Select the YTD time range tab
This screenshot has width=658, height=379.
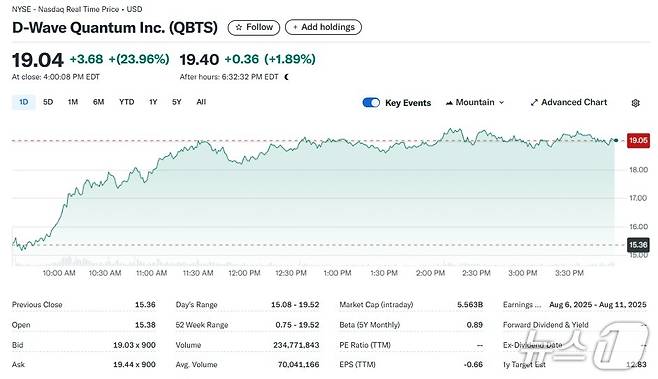coord(126,102)
